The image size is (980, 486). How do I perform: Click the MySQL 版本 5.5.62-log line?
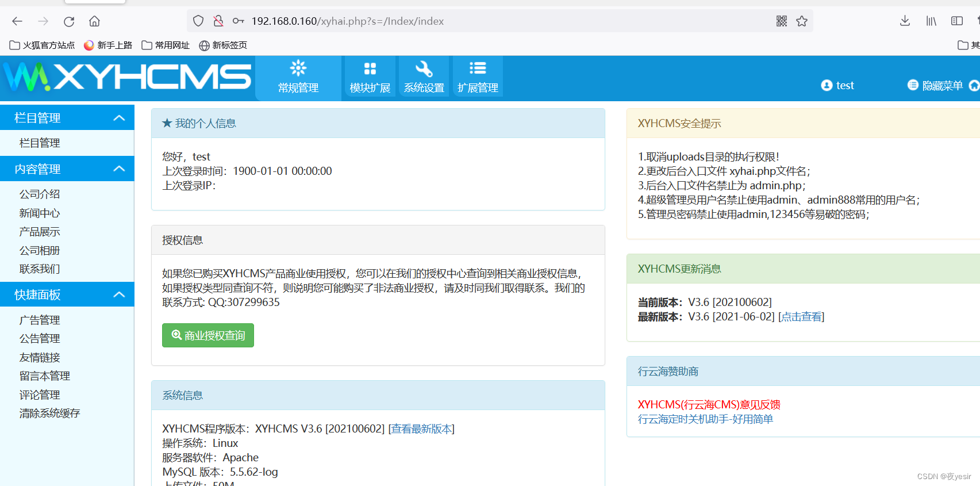tap(220, 472)
